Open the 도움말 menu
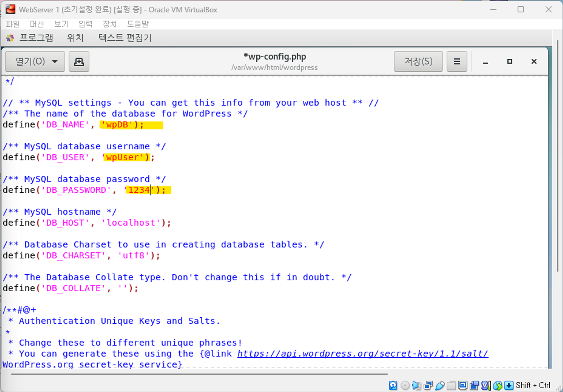Screen dimensions: 563x392 [x=138, y=24]
